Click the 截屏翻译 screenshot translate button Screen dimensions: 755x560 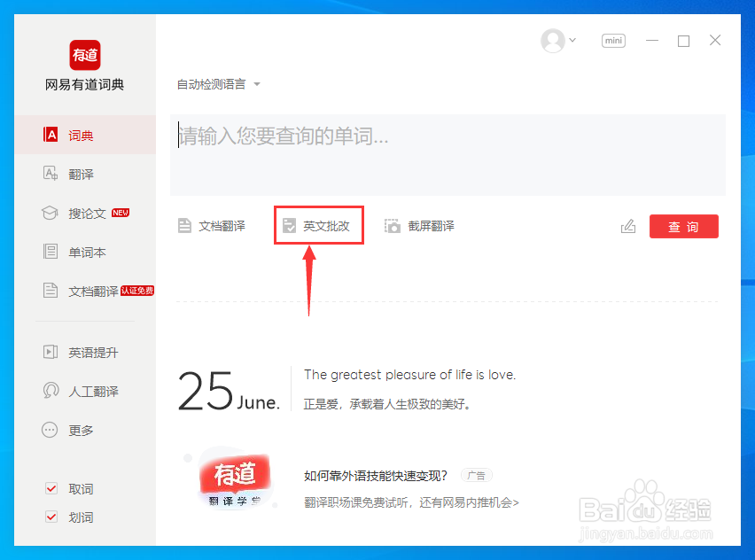tap(419, 226)
